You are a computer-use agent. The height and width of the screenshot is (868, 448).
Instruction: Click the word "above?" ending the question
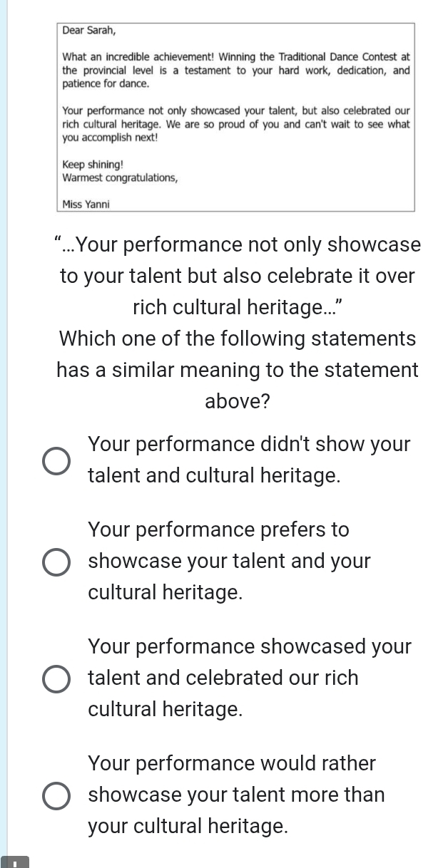coord(238,401)
